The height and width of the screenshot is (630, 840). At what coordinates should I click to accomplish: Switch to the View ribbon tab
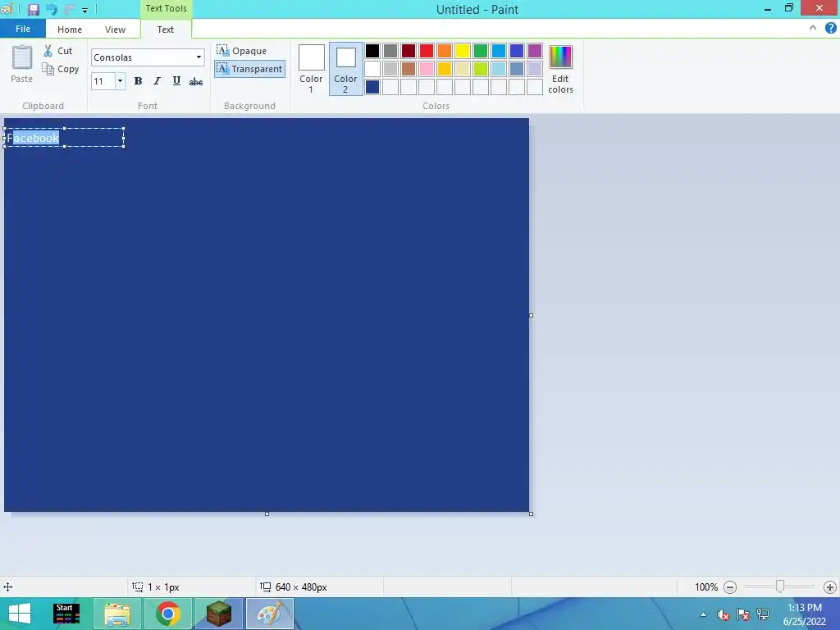pyautogui.click(x=115, y=30)
